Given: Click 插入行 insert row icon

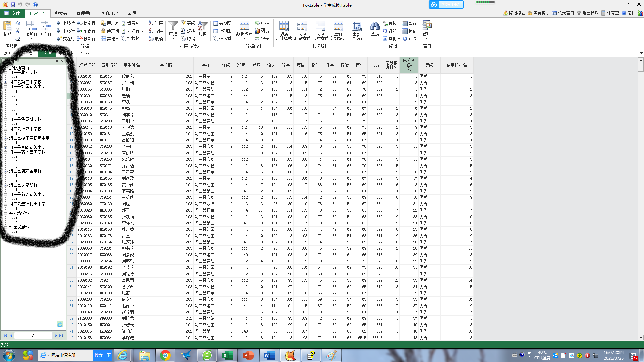Looking at the screenshot, I should pyautogui.click(x=45, y=28).
